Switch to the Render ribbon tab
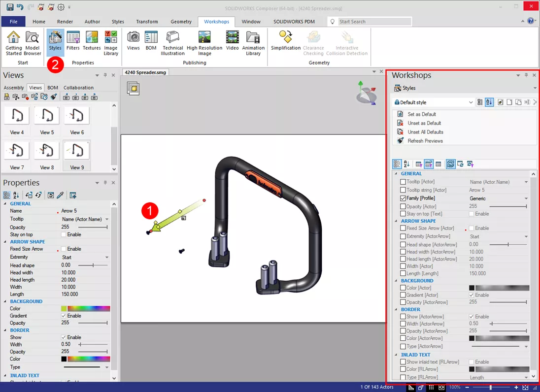This screenshot has width=540, height=392. 65,21
